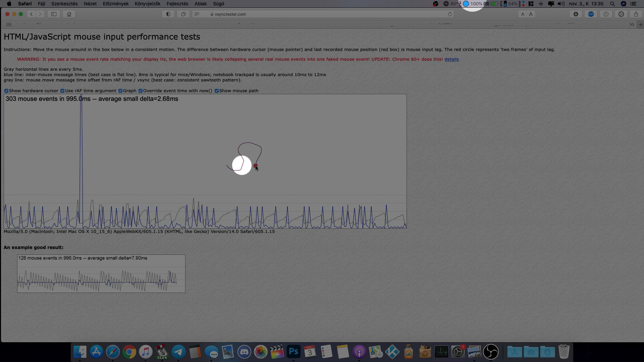Show Safari downloads list
The height and width of the screenshot is (362, 644).
(576, 14)
